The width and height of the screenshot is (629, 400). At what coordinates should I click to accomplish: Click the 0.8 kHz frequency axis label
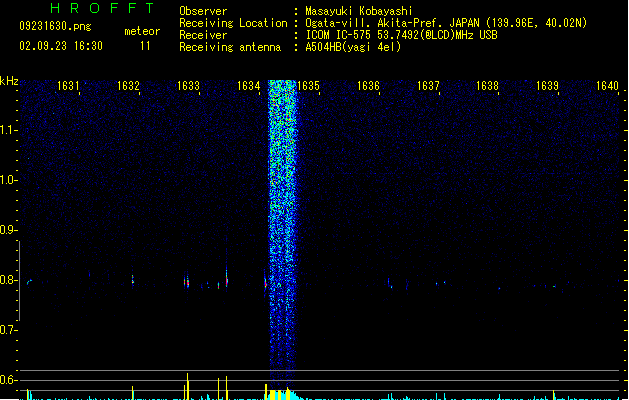point(8,280)
